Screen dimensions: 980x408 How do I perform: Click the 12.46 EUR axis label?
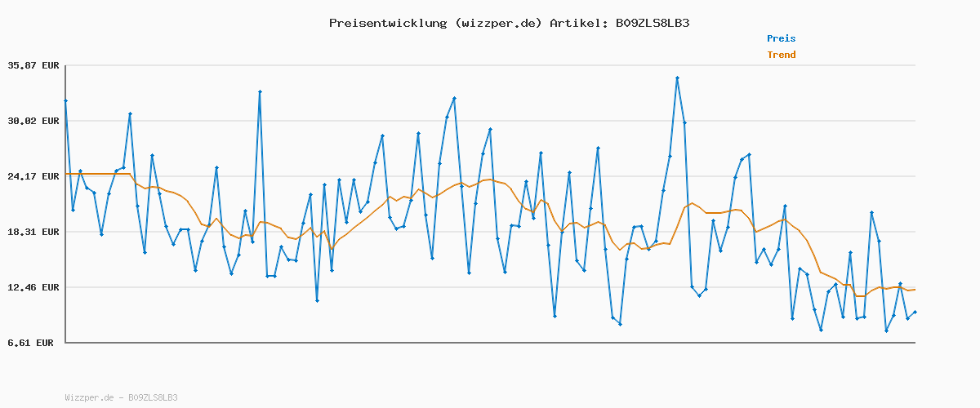(34, 287)
